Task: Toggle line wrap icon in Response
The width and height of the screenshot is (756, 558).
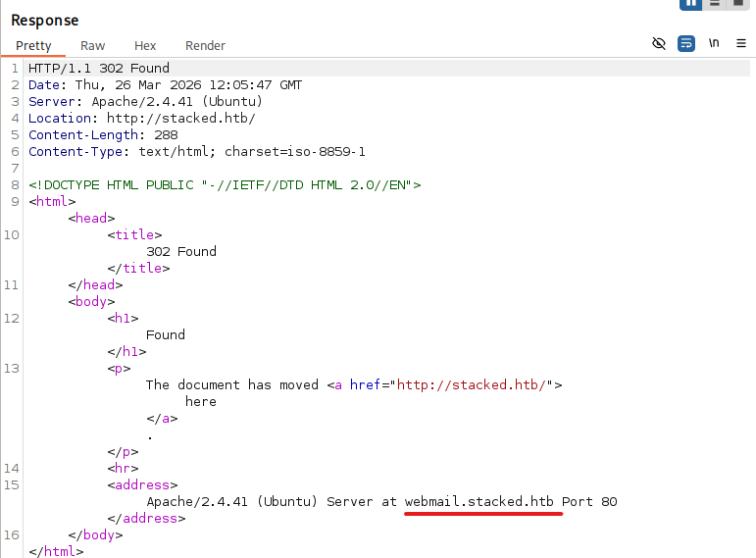Action: coord(686,43)
